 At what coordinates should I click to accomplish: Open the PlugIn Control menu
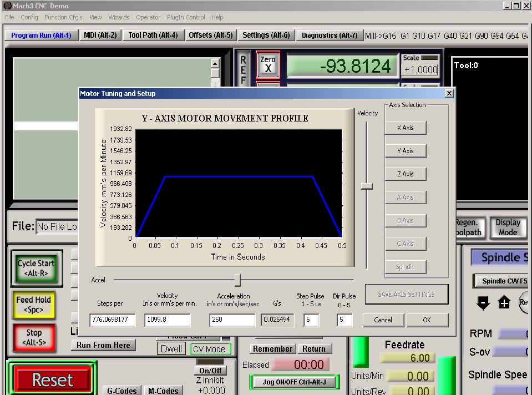pos(187,17)
